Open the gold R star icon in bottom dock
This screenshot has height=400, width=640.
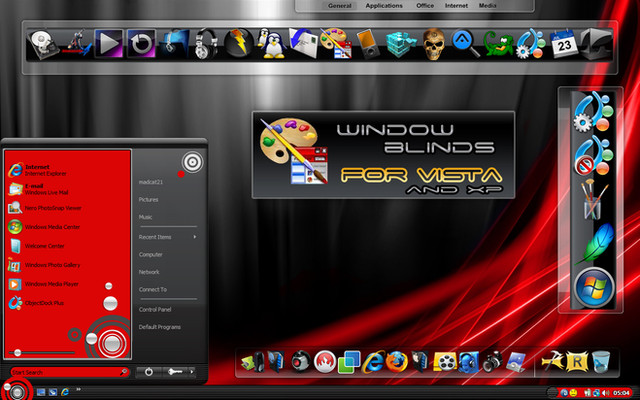pos(577,362)
